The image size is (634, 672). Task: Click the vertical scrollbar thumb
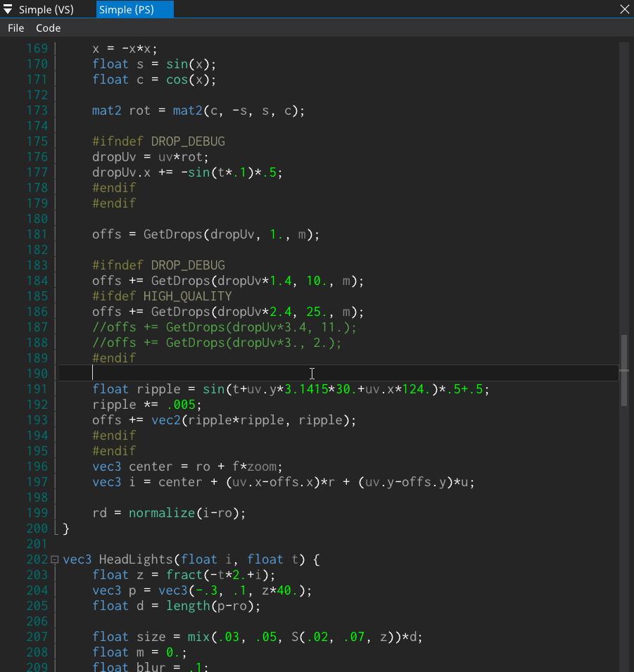624,370
